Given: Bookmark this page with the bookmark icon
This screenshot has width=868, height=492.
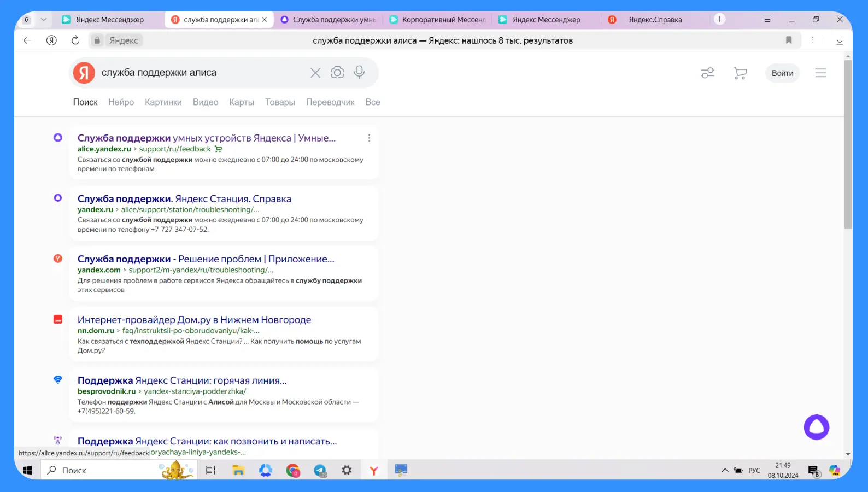Looking at the screenshot, I should coord(789,40).
